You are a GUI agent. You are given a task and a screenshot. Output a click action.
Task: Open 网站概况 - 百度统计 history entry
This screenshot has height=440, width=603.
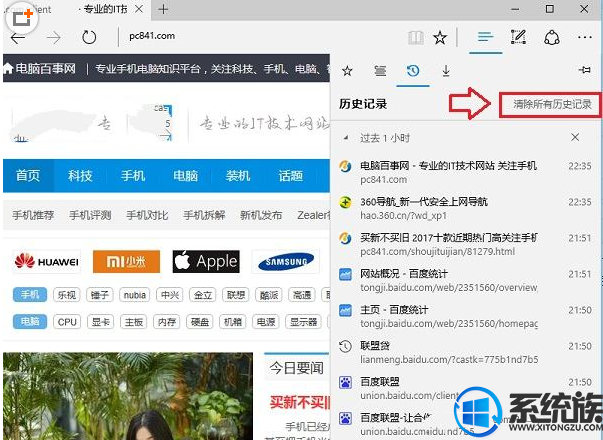pyautogui.click(x=465, y=280)
